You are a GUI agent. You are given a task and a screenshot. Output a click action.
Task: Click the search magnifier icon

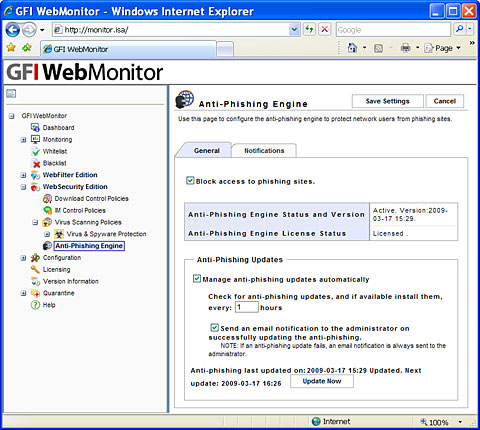[460, 30]
